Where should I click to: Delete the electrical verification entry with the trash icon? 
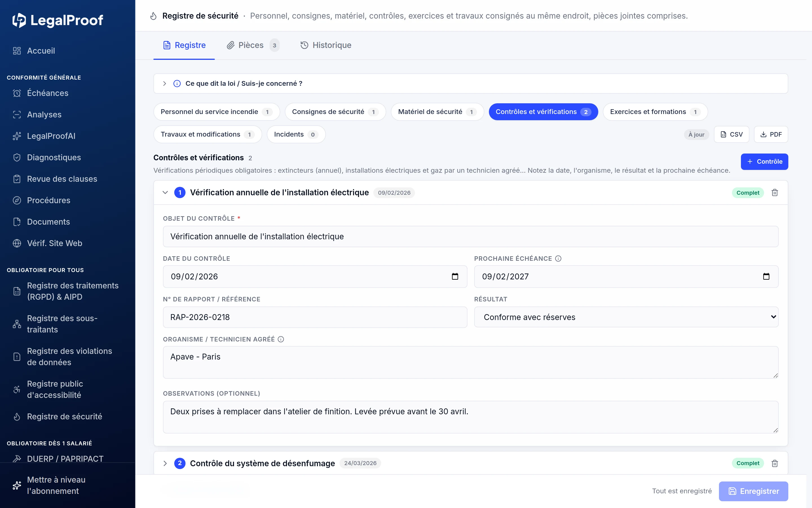click(x=775, y=192)
